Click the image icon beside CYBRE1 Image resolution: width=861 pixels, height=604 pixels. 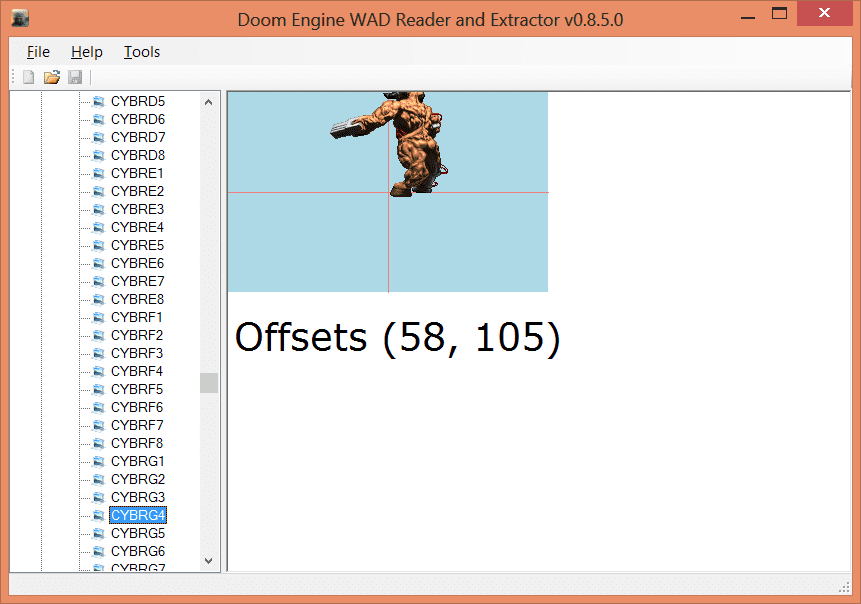pos(99,173)
